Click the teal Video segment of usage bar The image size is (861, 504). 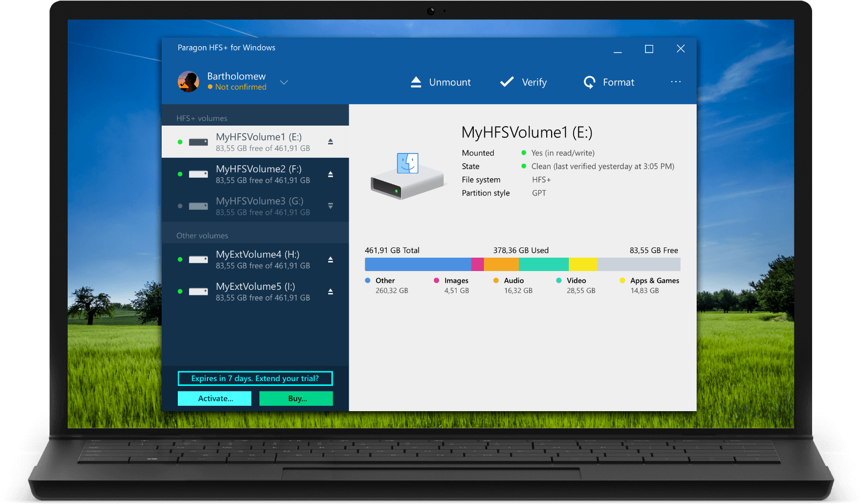pyautogui.click(x=544, y=264)
